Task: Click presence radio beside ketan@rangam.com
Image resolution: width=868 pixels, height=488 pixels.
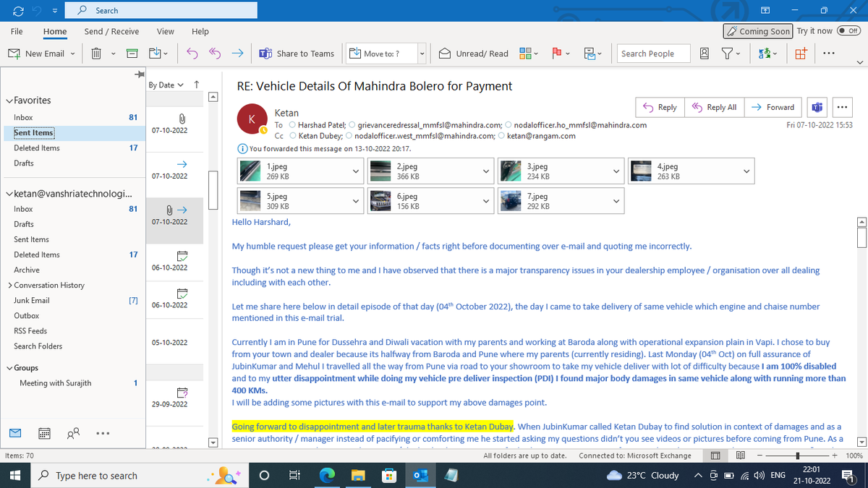Action: click(x=501, y=135)
